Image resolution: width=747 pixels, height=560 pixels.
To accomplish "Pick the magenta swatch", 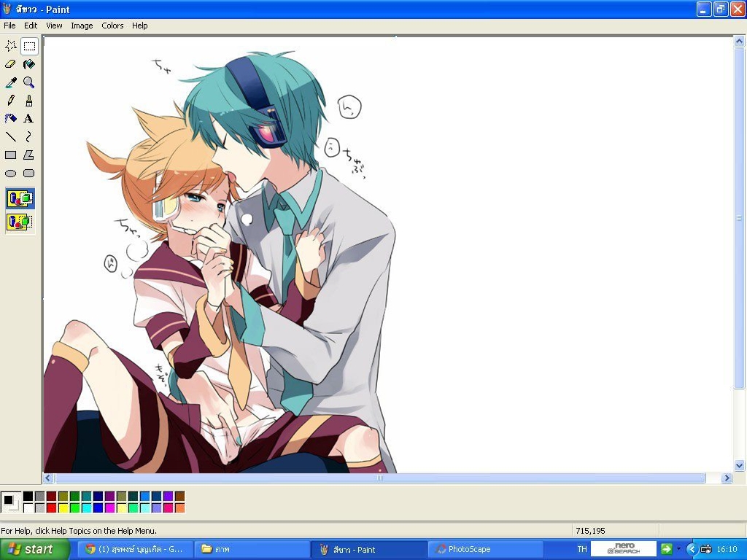I will click(x=109, y=508).
